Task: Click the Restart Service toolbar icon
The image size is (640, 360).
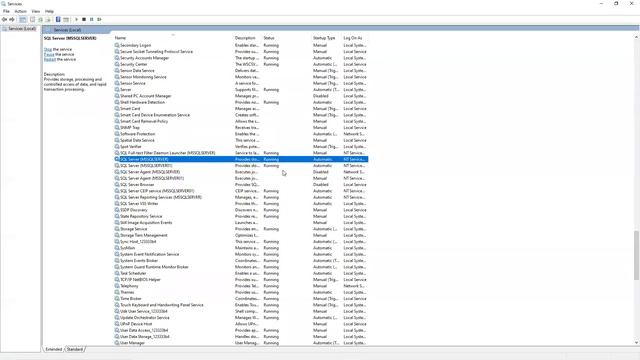Action: [99, 20]
